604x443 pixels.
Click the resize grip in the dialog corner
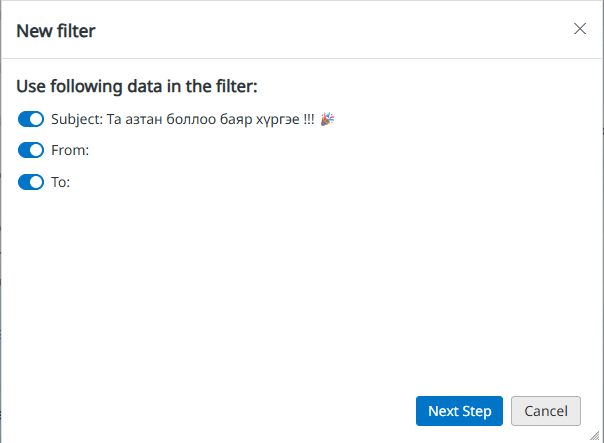pos(596,435)
